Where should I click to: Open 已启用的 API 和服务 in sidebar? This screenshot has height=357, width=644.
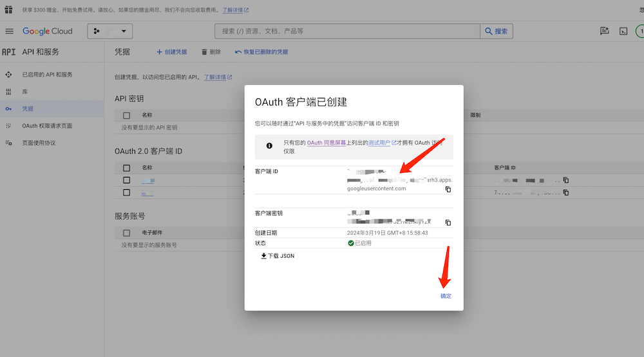click(47, 75)
